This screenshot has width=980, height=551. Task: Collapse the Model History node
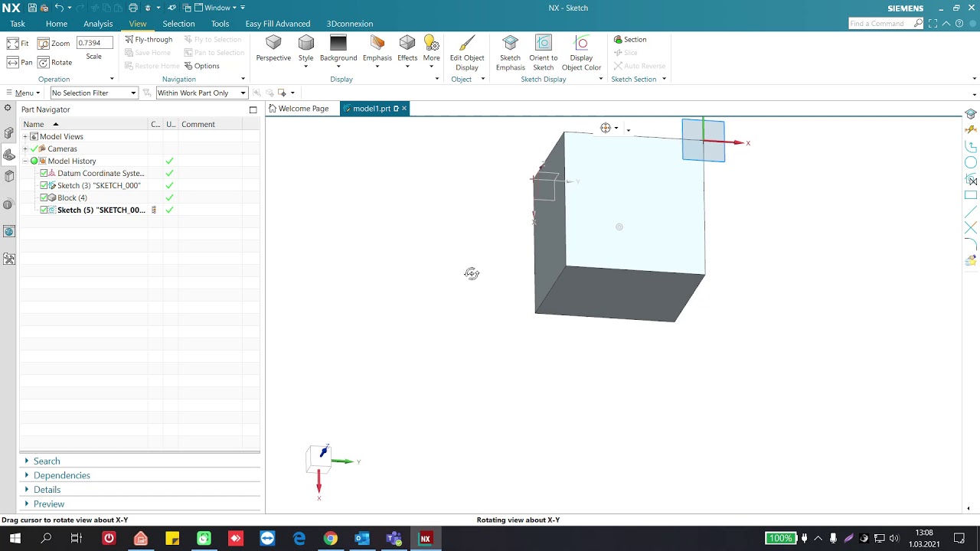coord(25,161)
